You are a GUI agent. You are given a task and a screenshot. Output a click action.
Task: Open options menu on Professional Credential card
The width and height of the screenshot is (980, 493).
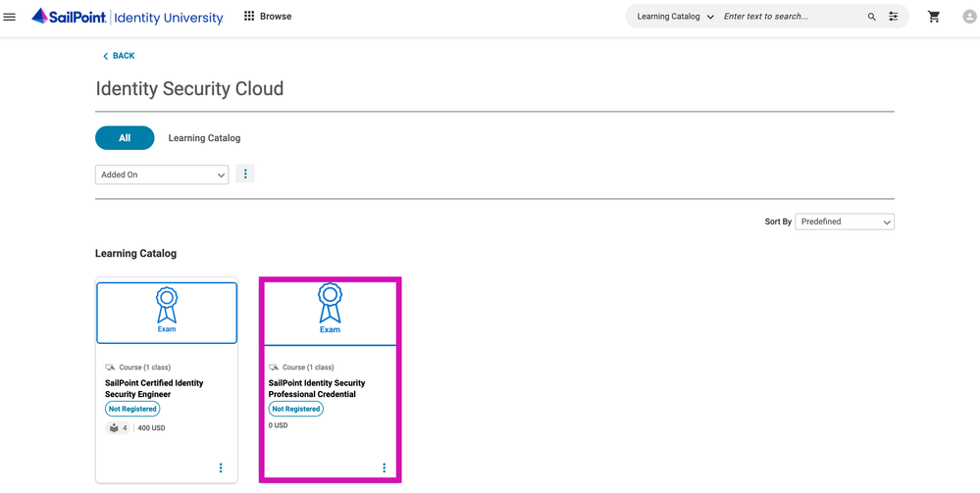coord(384,468)
